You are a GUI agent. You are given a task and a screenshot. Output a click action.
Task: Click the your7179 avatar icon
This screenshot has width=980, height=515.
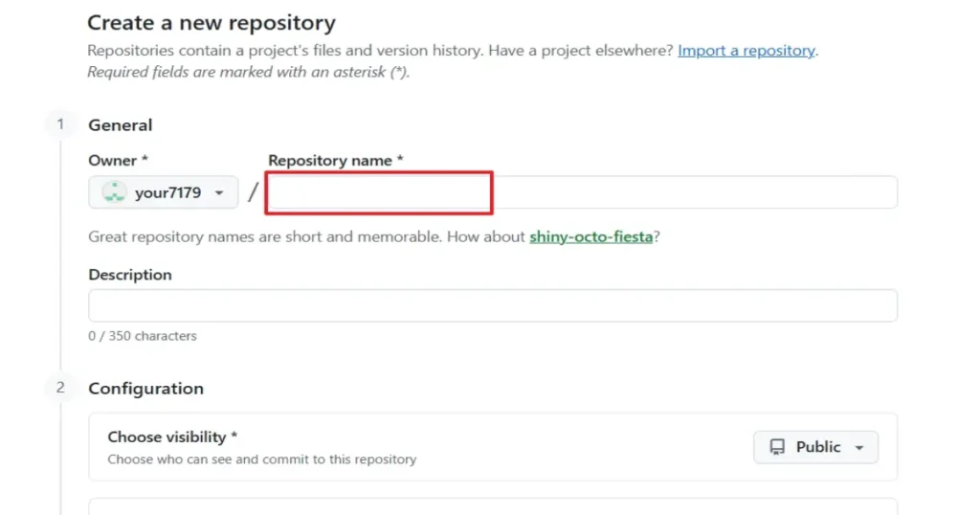[115, 192]
